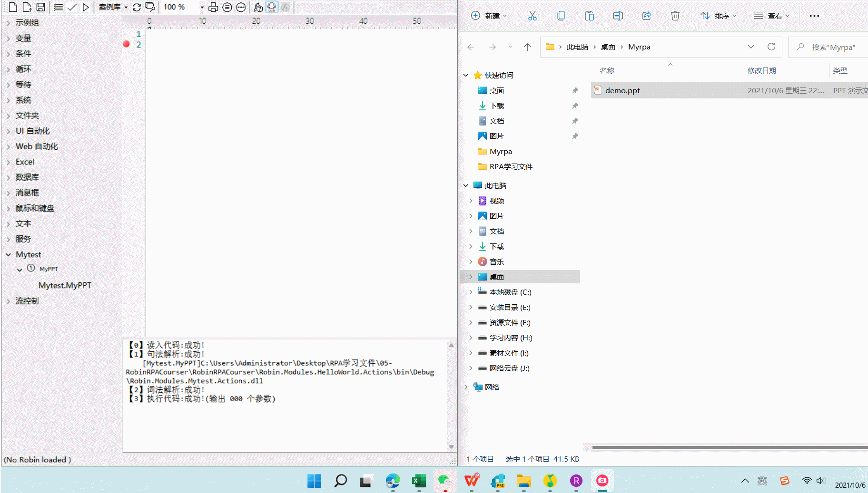Open Excel from the taskbar
Viewport: 868px width, 493px height.
(419, 481)
